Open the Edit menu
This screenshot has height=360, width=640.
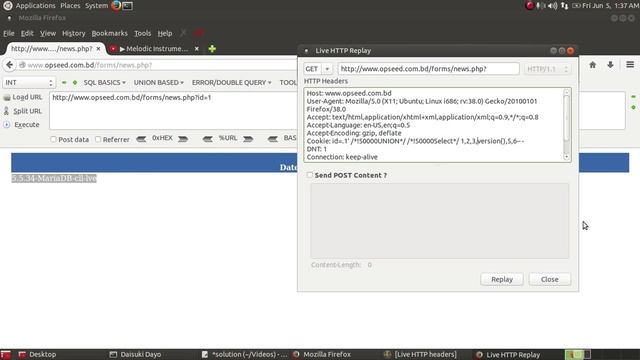coord(27,33)
